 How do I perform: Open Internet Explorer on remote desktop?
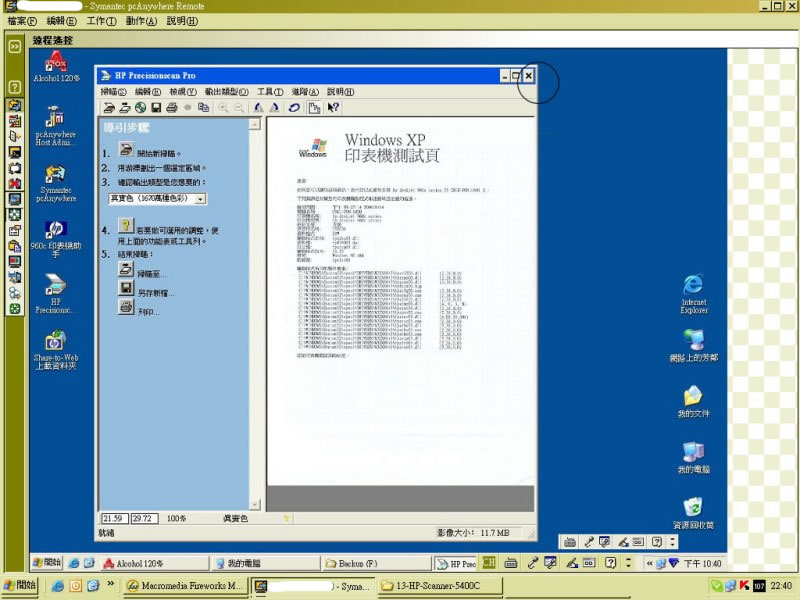click(x=694, y=294)
